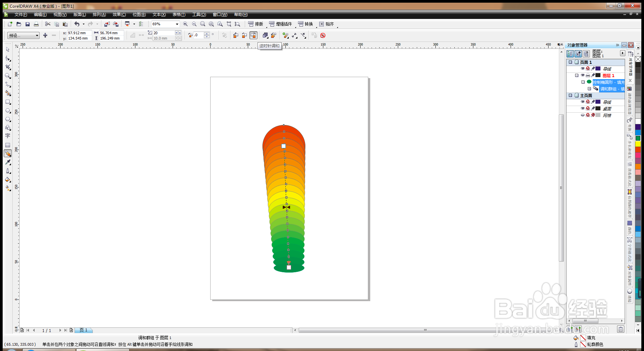Select the Outline pen tool
This screenshot has width=644, height=351.
(8, 171)
